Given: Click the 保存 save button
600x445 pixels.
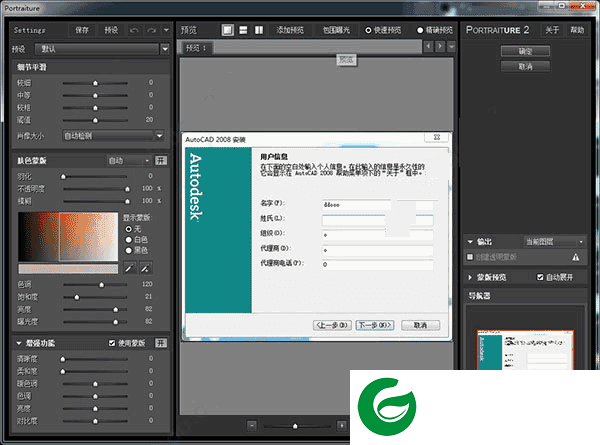Looking at the screenshot, I should click(82, 30).
